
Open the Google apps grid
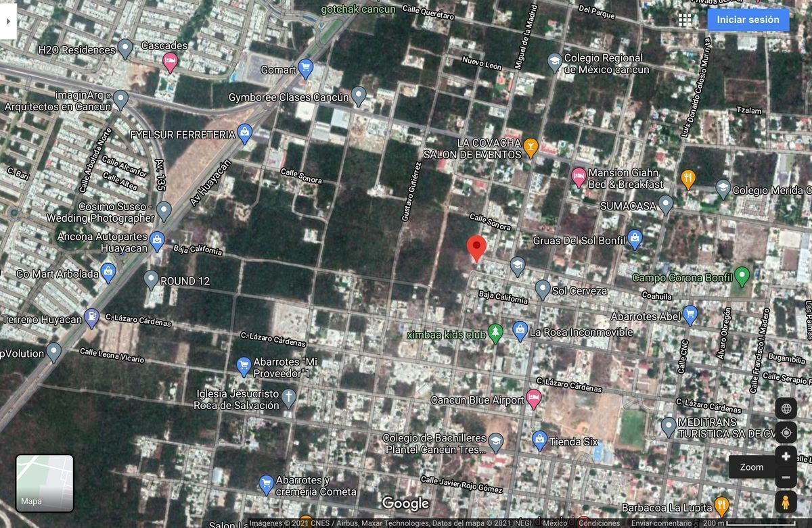click(x=685, y=20)
